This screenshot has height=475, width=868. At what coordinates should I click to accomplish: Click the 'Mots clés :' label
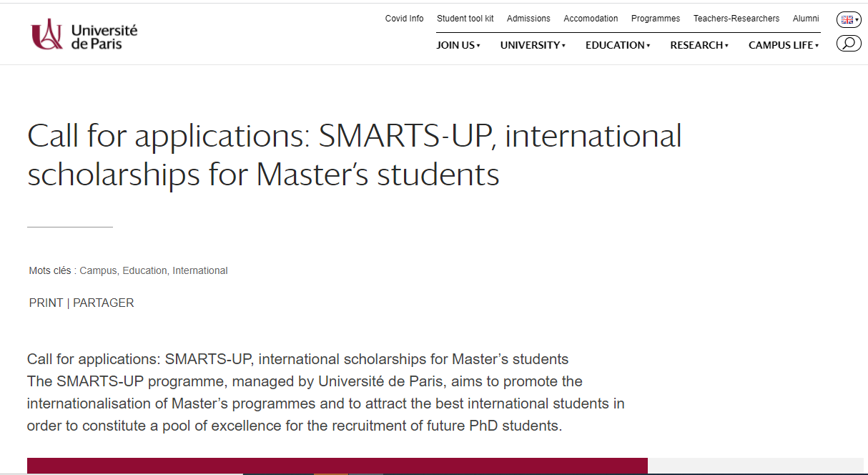(x=53, y=270)
